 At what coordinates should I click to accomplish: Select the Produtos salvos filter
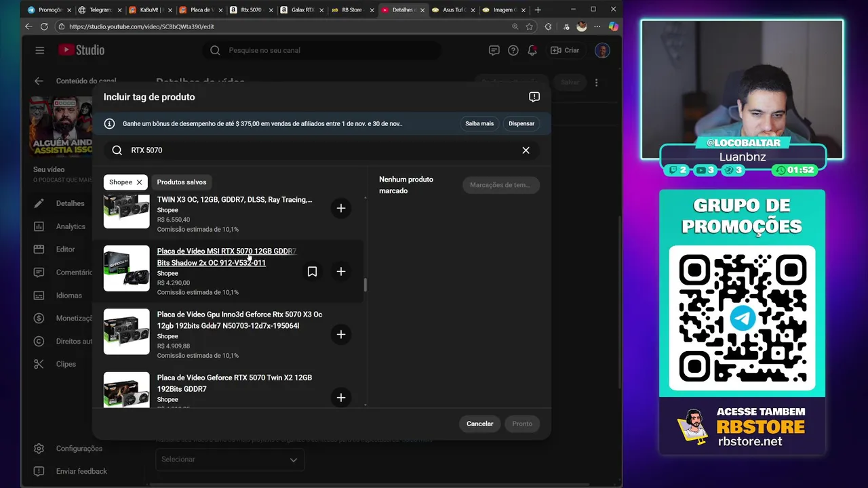coord(182,182)
